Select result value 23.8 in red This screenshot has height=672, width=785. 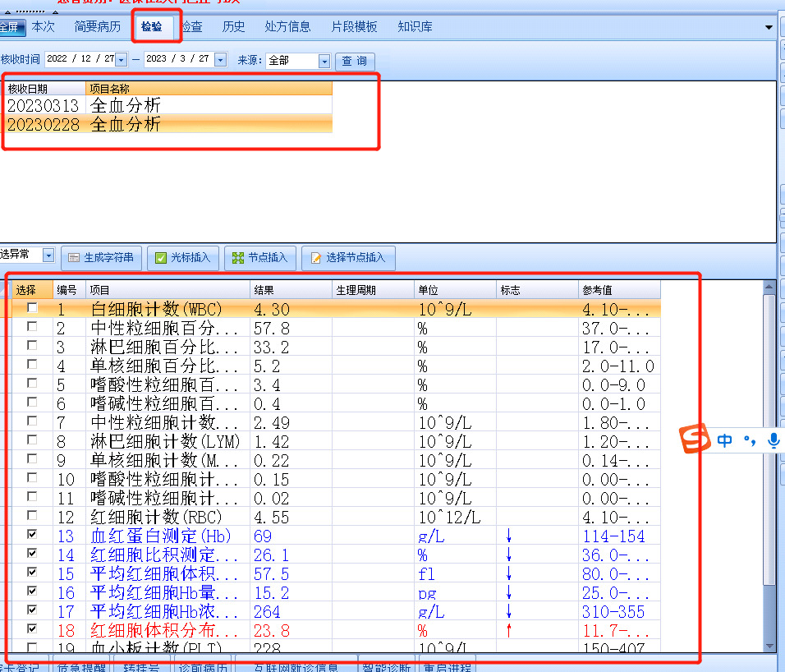click(x=272, y=631)
